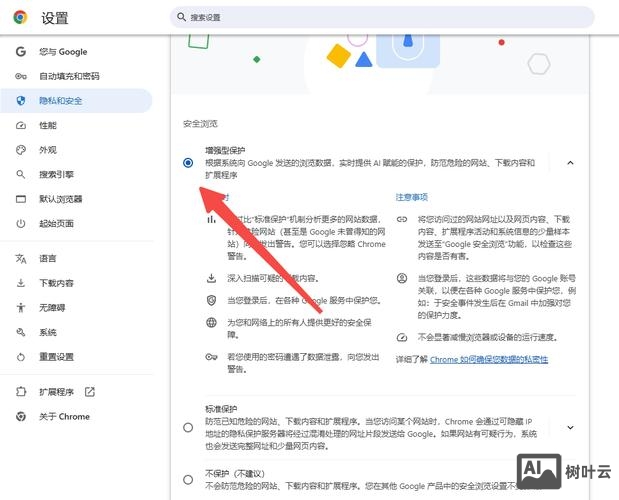Open 您与 Google settings section
This screenshot has width=619, height=500.
(63, 52)
